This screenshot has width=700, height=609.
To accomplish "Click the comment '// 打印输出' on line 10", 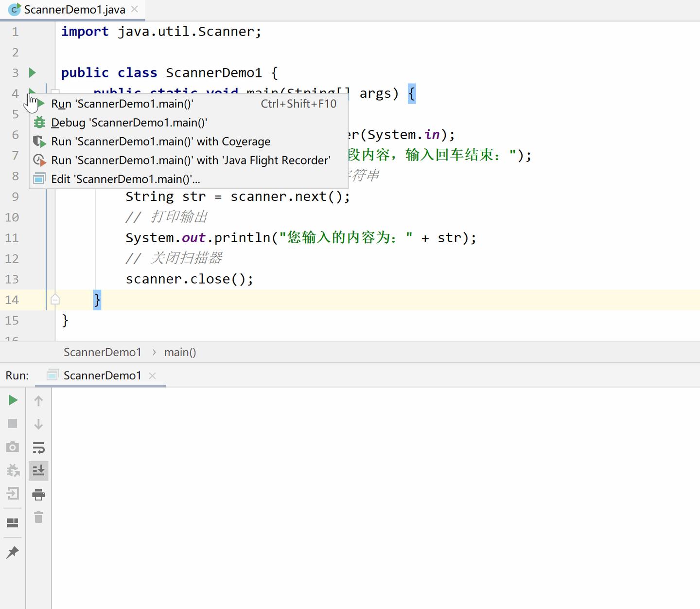I will (167, 217).
